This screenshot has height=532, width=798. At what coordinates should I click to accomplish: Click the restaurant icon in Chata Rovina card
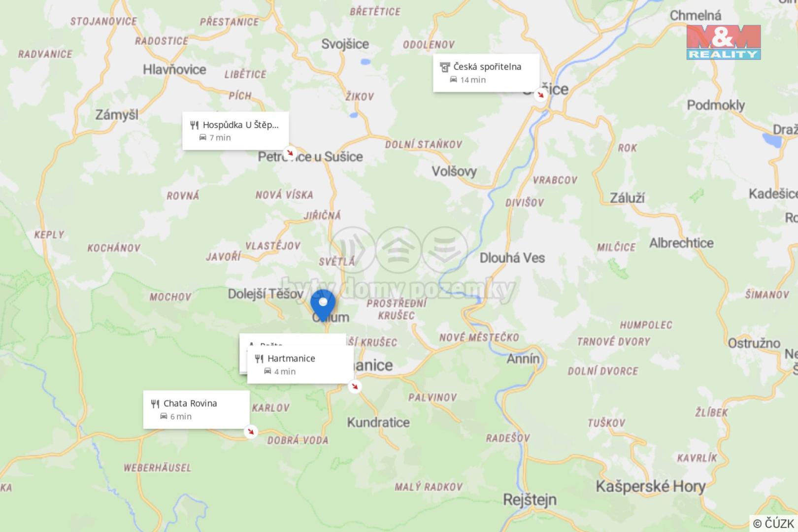coord(155,404)
